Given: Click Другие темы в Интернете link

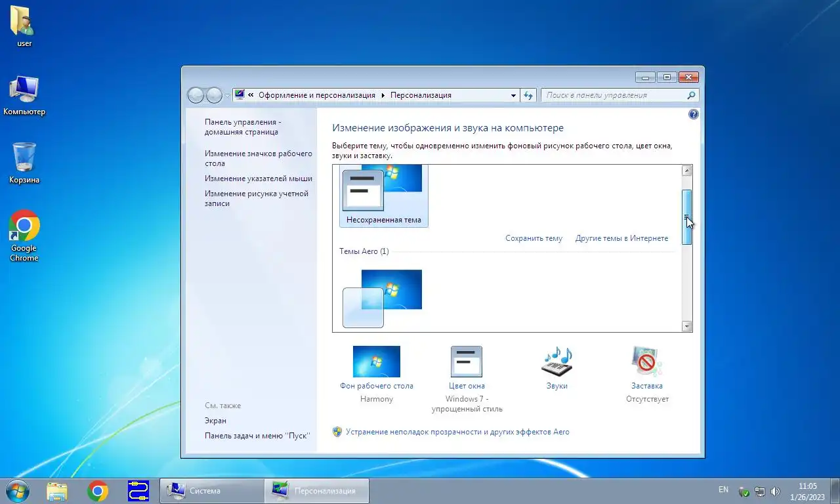Looking at the screenshot, I should pyautogui.click(x=621, y=238).
